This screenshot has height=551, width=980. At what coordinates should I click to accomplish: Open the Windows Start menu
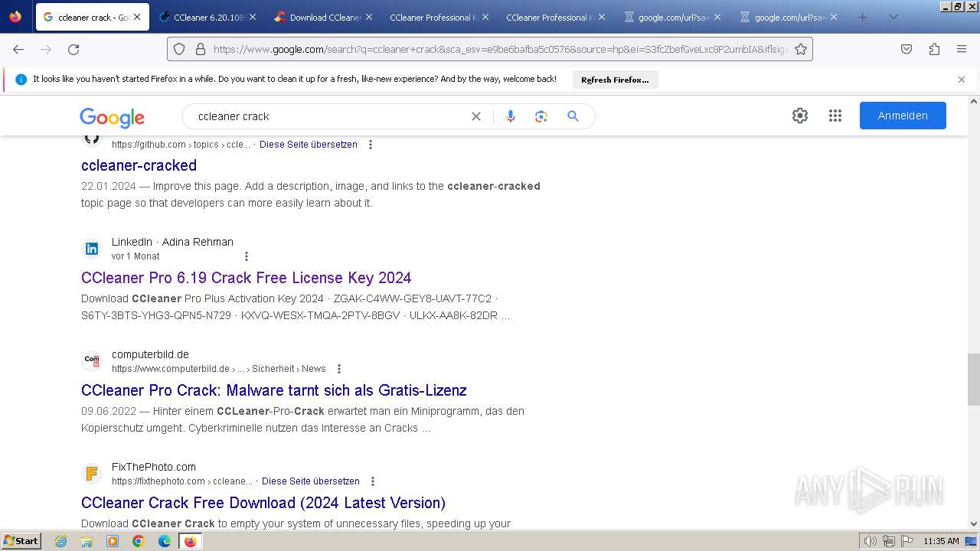(x=21, y=541)
